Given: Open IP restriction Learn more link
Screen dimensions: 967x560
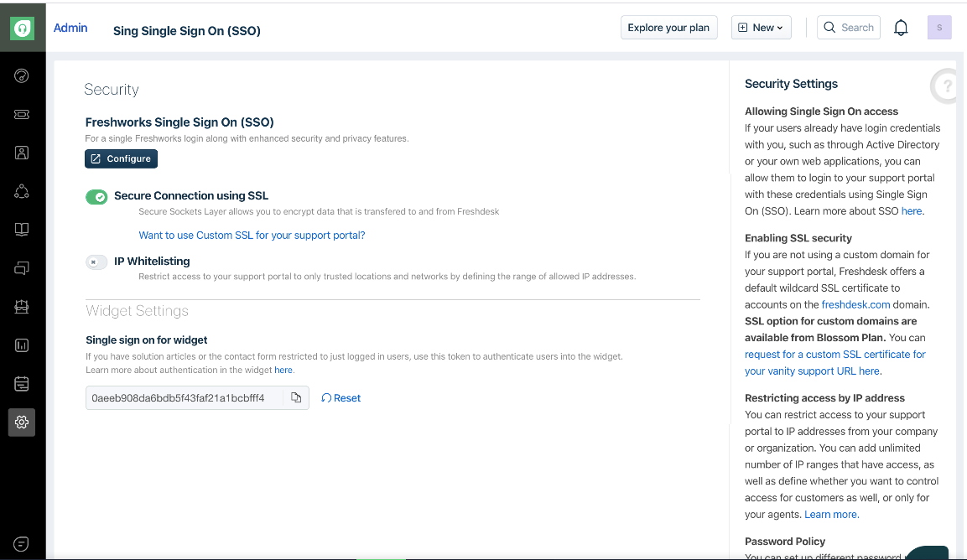Looking at the screenshot, I should pos(830,515).
